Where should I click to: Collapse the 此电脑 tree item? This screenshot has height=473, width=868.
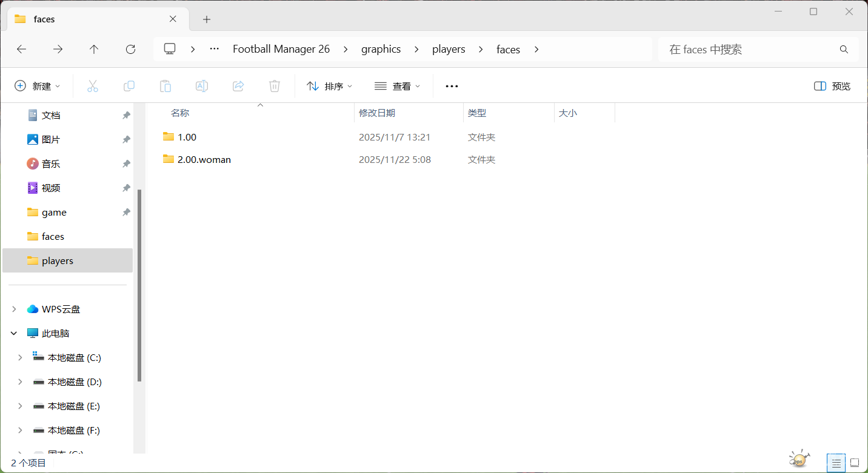click(x=13, y=332)
